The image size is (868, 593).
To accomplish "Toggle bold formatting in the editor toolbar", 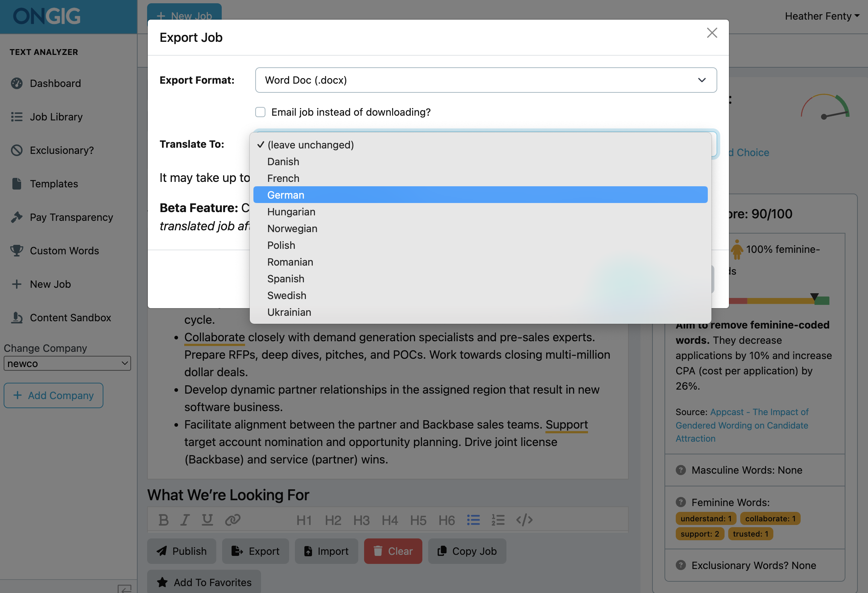I will 163,520.
